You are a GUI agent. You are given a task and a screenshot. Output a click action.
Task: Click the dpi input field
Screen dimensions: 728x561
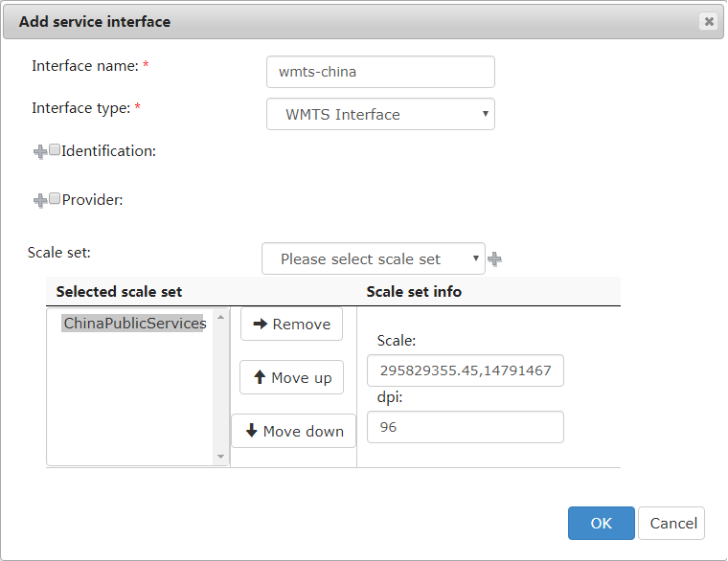coord(465,427)
